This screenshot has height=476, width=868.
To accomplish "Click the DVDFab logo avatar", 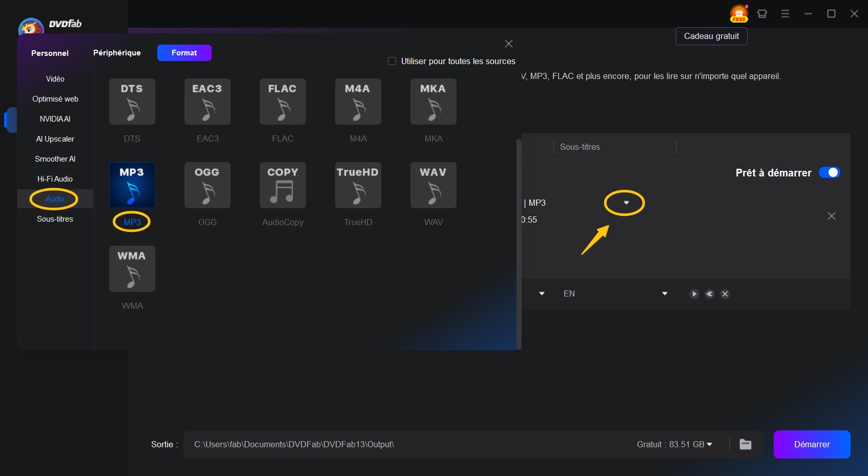I will (x=30, y=26).
